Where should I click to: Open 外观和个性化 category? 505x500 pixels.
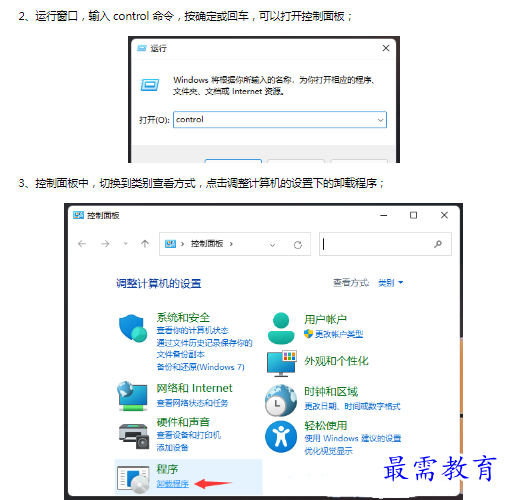(336, 361)
